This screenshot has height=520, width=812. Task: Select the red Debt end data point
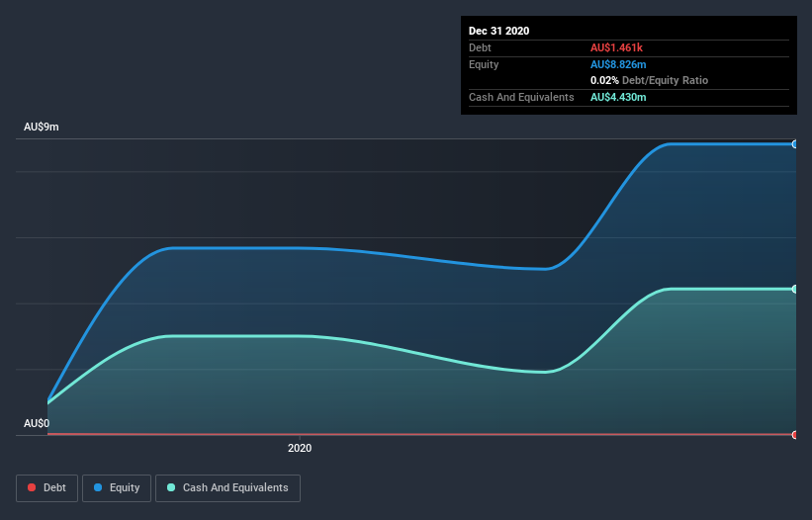pos(795,435)
